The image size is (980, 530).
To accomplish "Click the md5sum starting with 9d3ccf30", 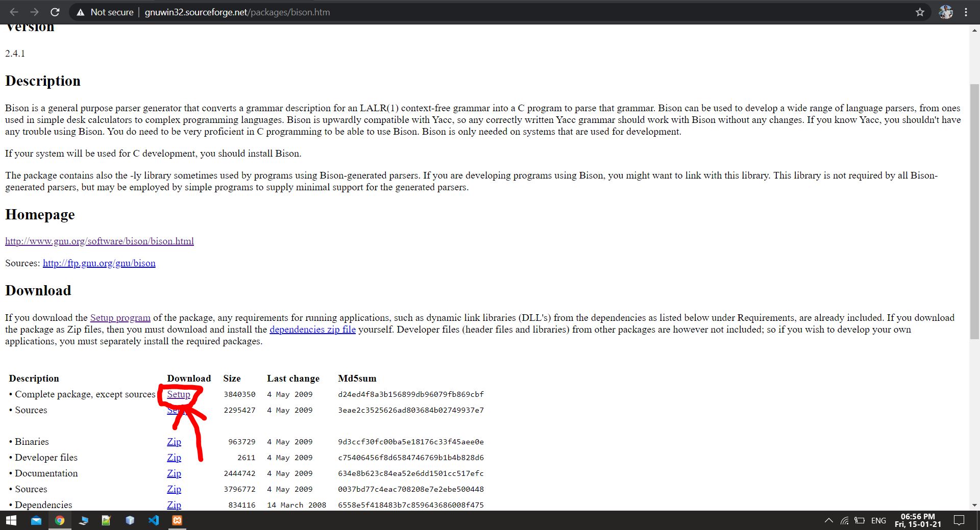I will [x=411, y=442].
